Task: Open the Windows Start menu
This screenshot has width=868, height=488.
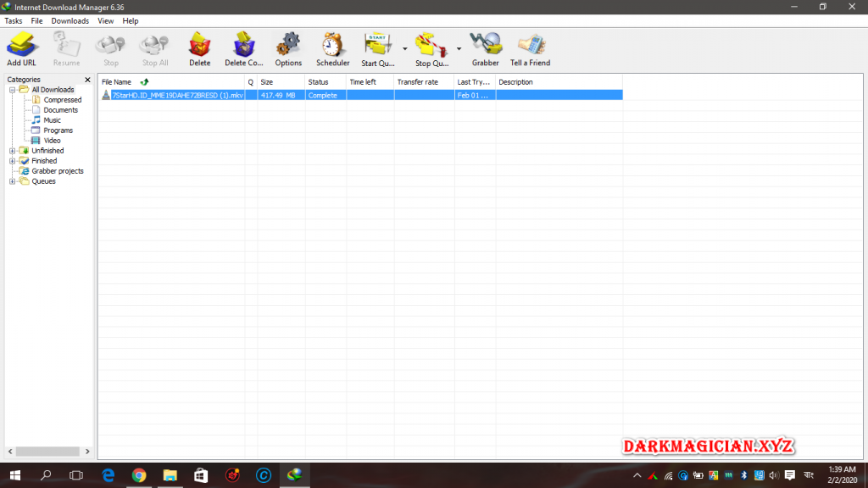Action: tap(15, 475)
